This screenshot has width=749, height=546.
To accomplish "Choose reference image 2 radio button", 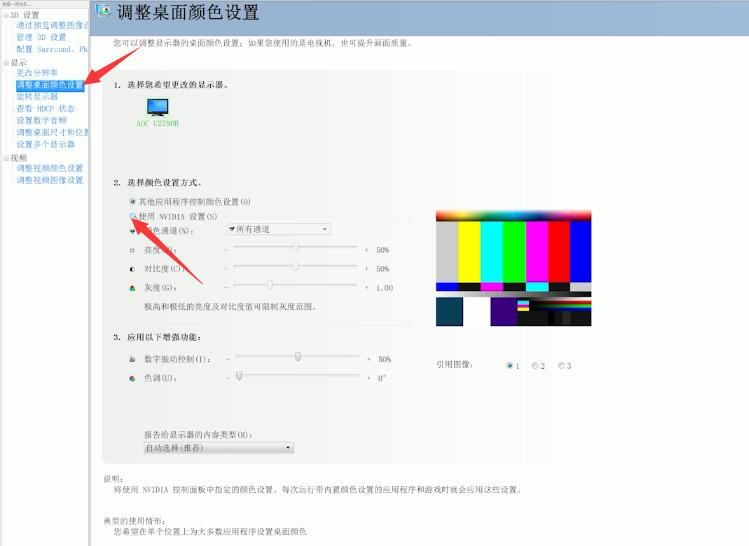I will (535, 366).
